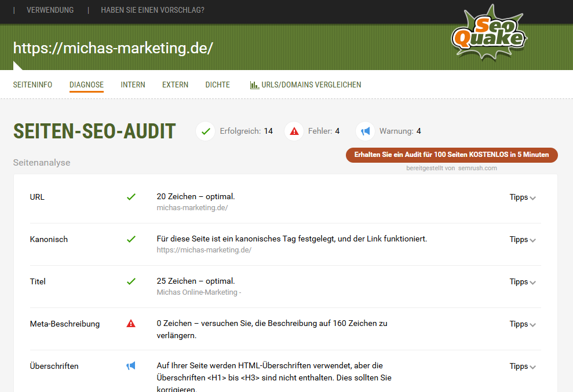Expand Tipps for the Kanonisch row

[x=523, y=240]
